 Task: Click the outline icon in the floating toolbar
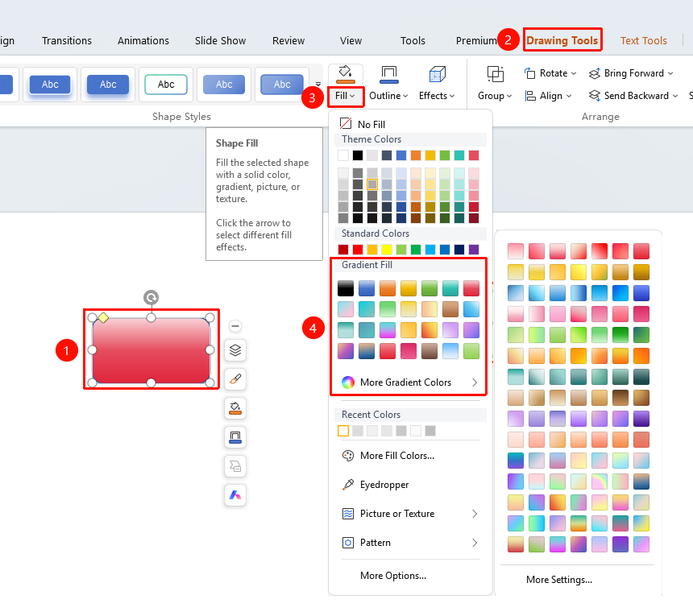click(x=235, y=437)
